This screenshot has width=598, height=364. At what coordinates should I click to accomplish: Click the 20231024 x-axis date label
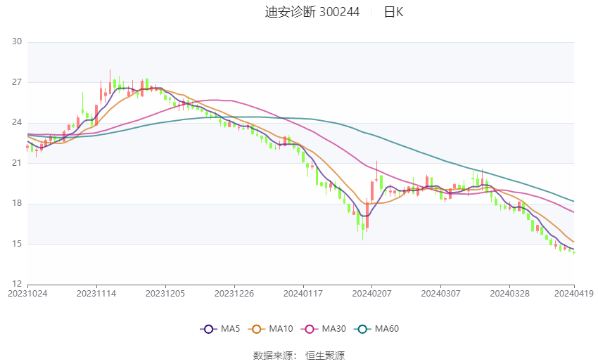[28, 293]
